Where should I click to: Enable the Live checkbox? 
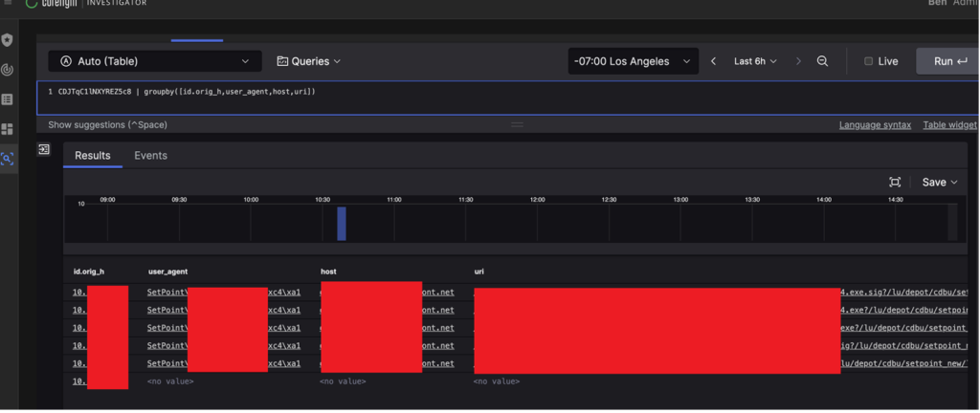(869, 61)
